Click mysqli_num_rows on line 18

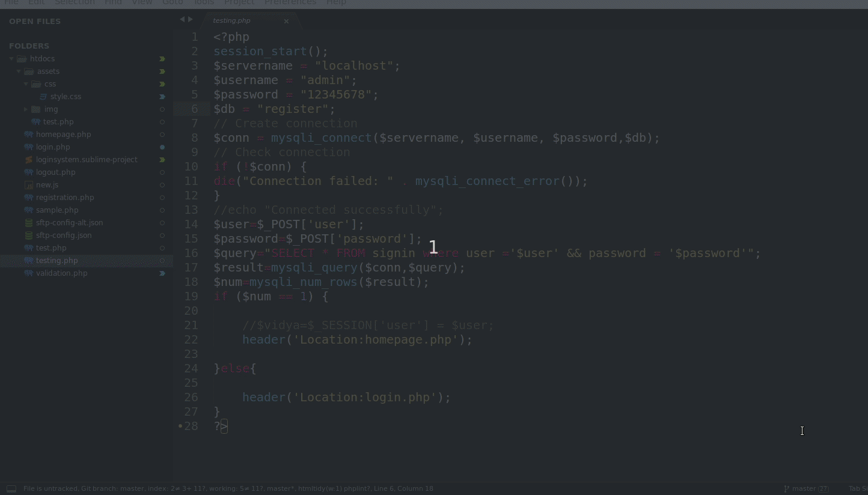tap(304, 282)
